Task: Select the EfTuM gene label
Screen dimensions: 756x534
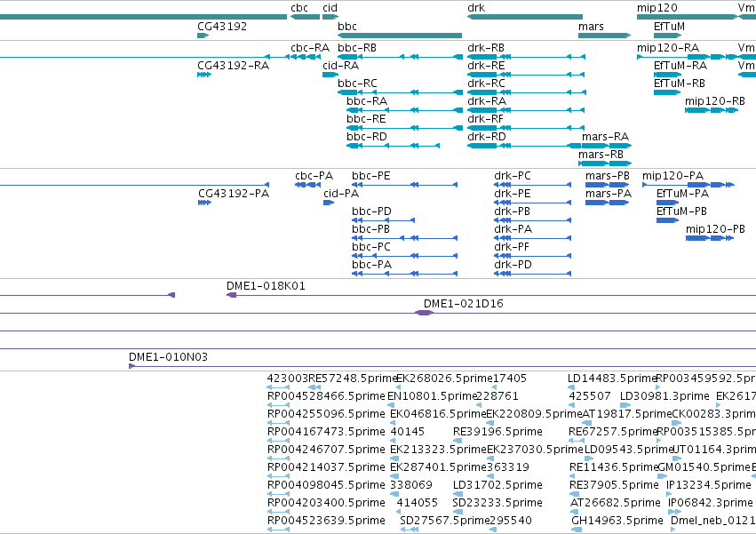Action: click(x=669, y=26)
